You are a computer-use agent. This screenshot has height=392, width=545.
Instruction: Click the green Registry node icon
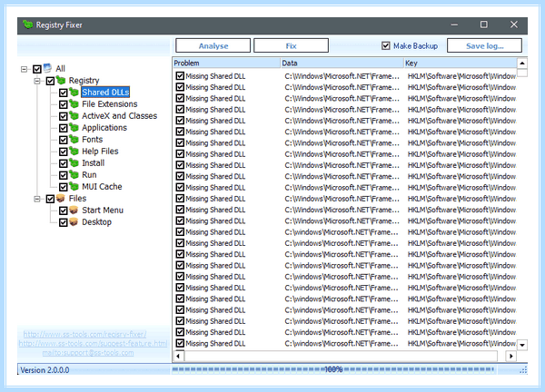coord(61,80)
